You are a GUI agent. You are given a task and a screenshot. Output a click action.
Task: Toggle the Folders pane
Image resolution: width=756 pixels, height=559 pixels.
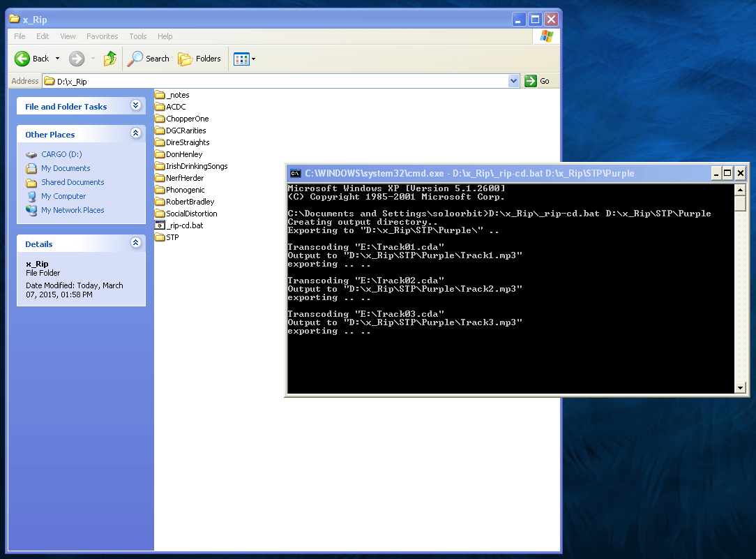click(200, 59)
